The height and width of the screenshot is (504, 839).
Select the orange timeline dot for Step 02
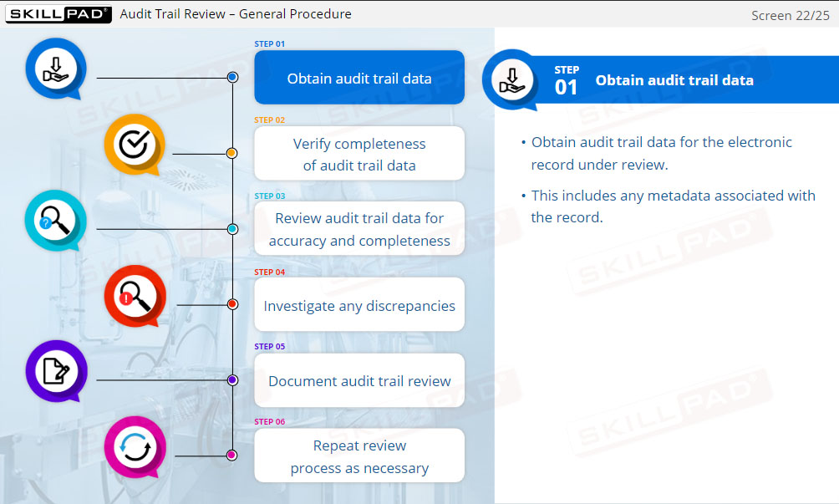coord(231,152)
